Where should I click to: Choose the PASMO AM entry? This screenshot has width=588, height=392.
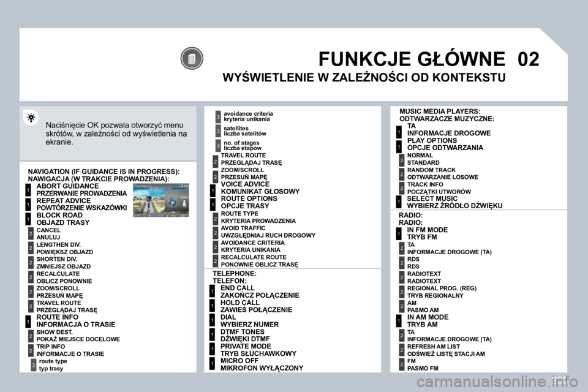pos(423,310)
